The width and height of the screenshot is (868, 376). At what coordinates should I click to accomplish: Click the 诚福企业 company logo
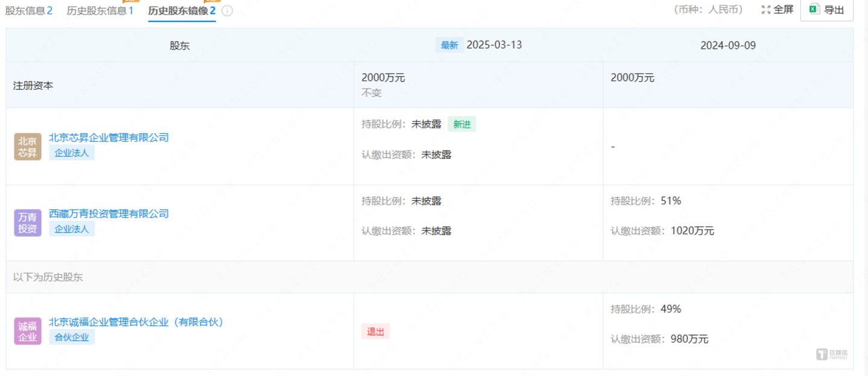pyautogui.click(x=28, y=331)
